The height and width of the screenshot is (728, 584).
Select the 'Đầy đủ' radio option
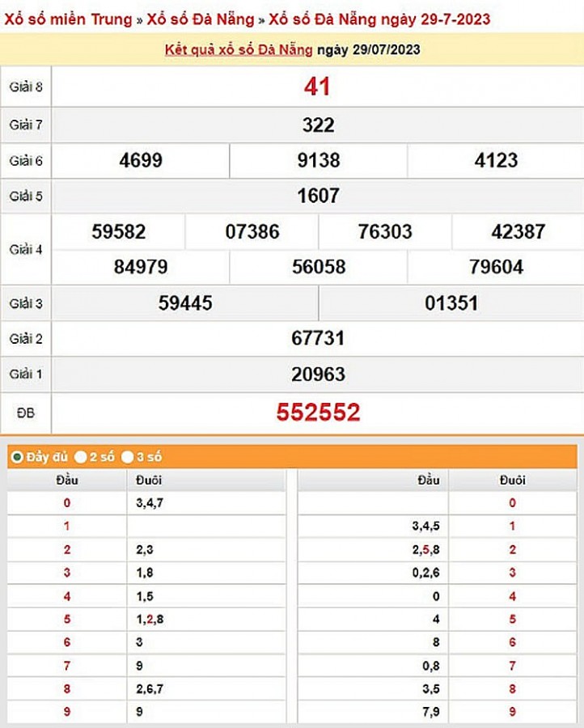17,457
